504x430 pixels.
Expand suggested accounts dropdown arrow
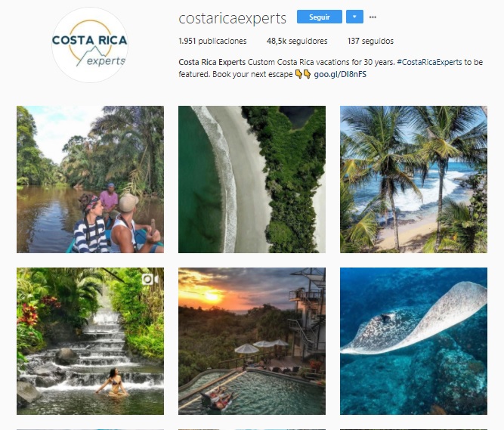(354, 17)
